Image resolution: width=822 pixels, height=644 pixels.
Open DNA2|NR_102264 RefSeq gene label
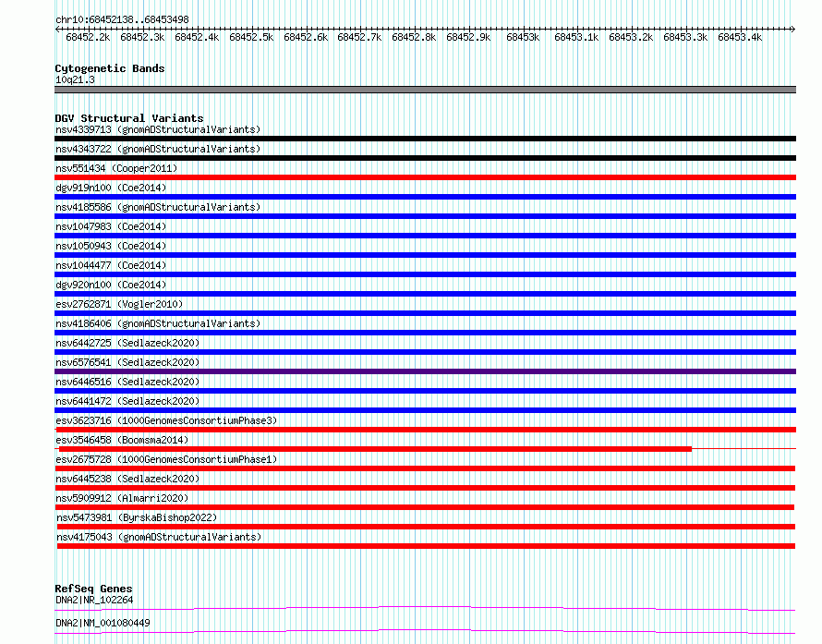pyautogui.click(x=94, y=600)
